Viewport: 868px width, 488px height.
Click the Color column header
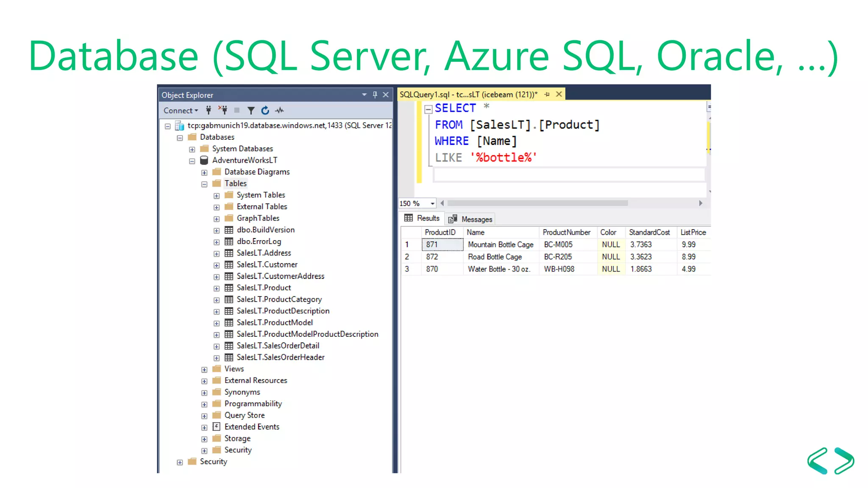coord(611,233)
